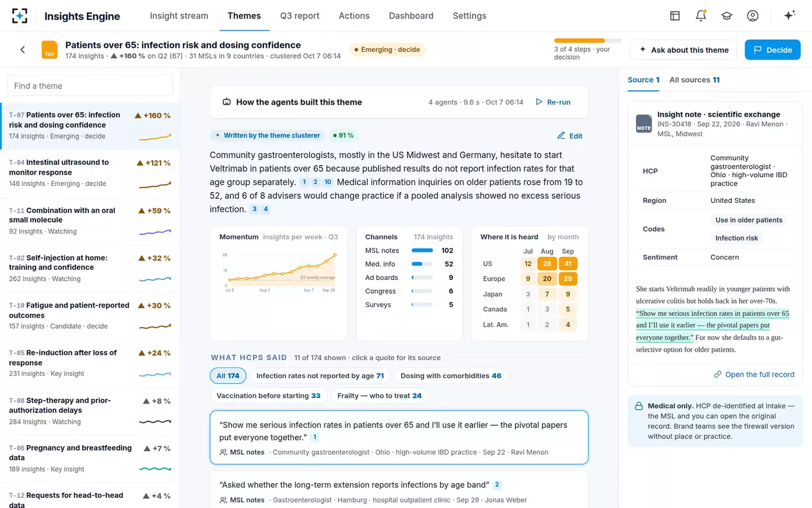Edit the theme summary
Image resolution: width=812 pixels, height=508 pixels.
pos(570,136)
